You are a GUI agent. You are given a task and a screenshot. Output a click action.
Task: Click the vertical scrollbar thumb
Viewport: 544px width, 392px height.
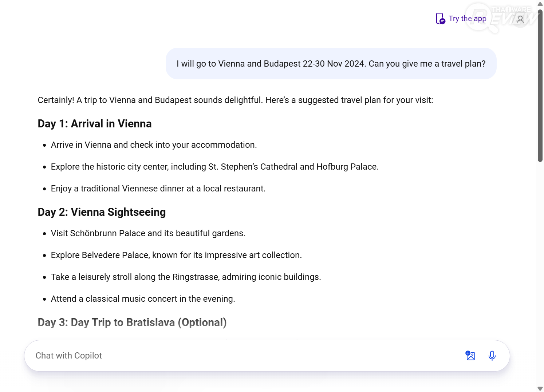click(540, 86)
